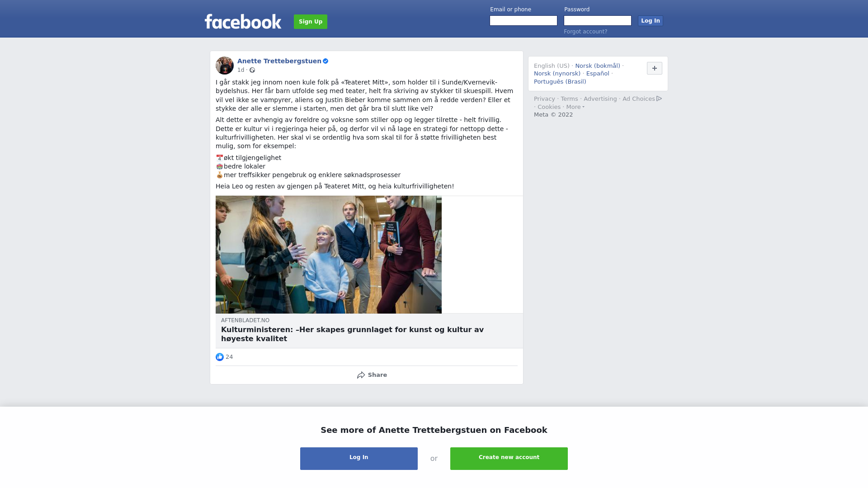Click the blue like reaction icon
Viewport: 868px width, 488px height.
(220, 357)
